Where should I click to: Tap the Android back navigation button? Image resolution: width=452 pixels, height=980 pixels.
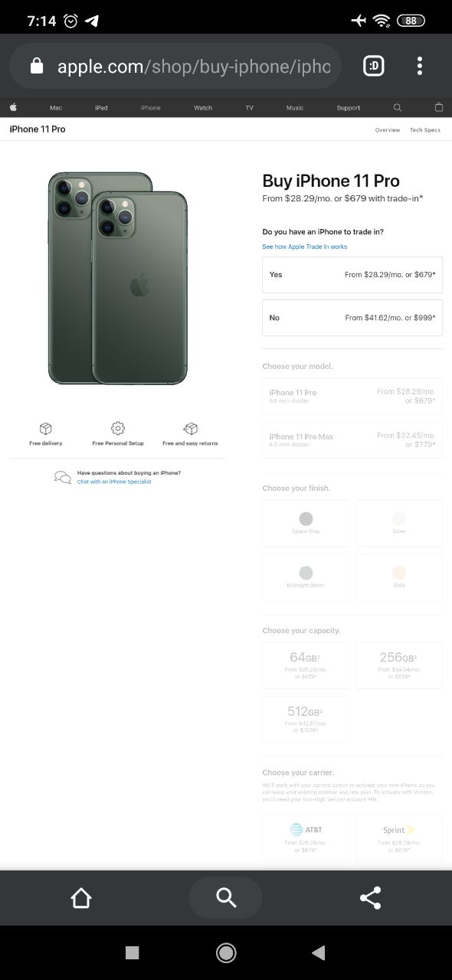pos(319,952)
